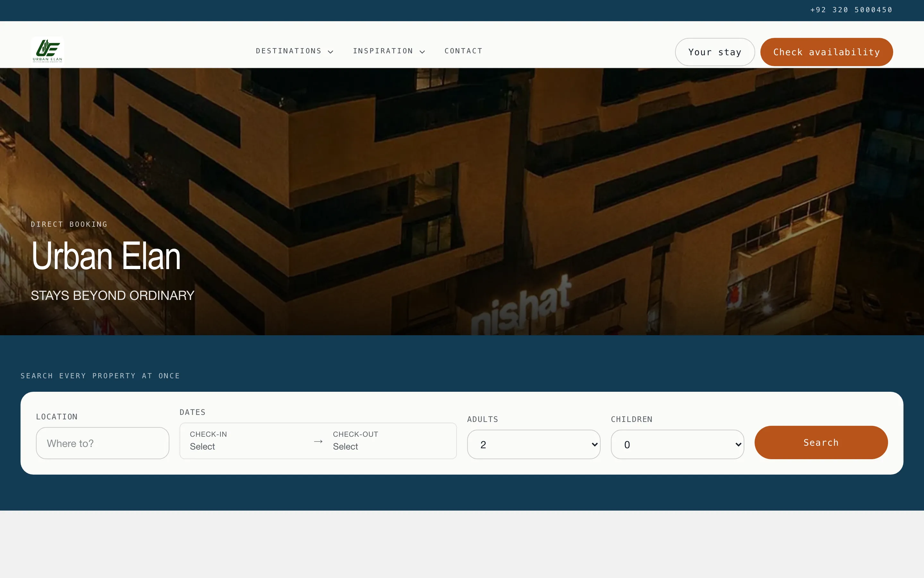Screen dimensions: 924x578
Task: Expand the Destinations chevron arrow
Action: point(331,52)
